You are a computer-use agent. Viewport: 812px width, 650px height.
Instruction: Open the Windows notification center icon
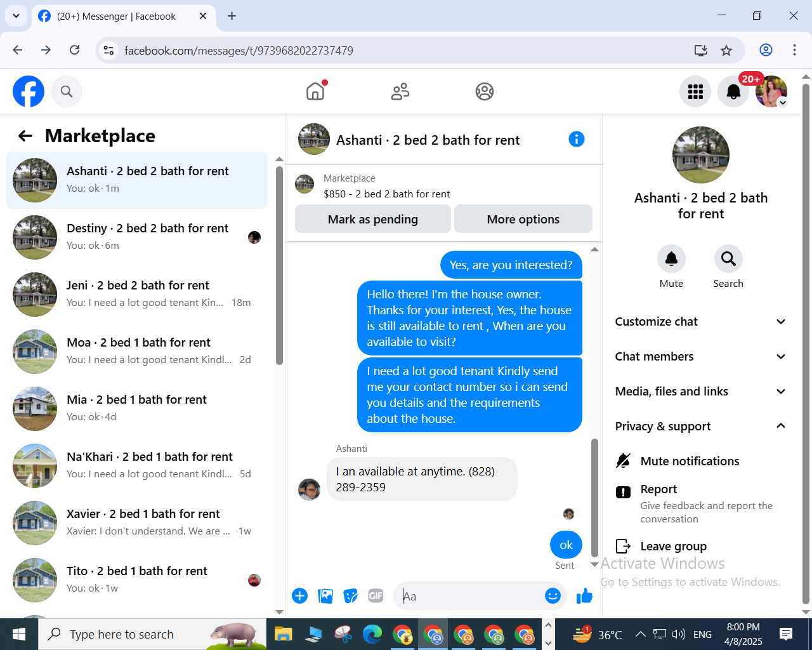coord(786,634)
